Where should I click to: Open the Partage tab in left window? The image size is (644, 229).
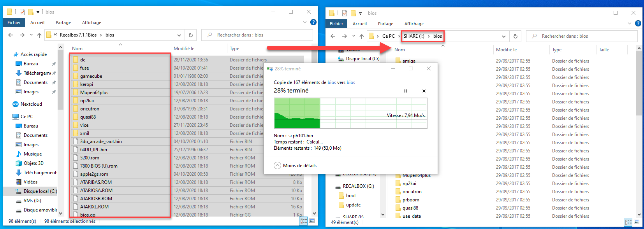click(x=63, y=23)
